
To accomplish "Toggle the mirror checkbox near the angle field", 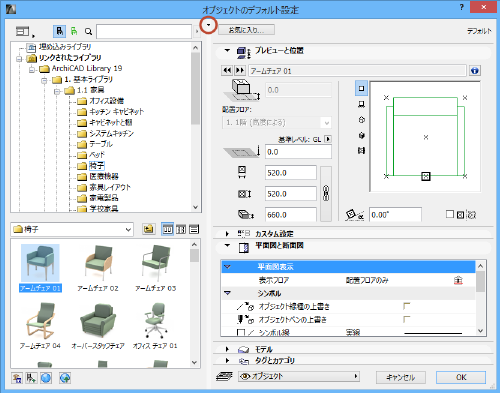I will (450, 214).
